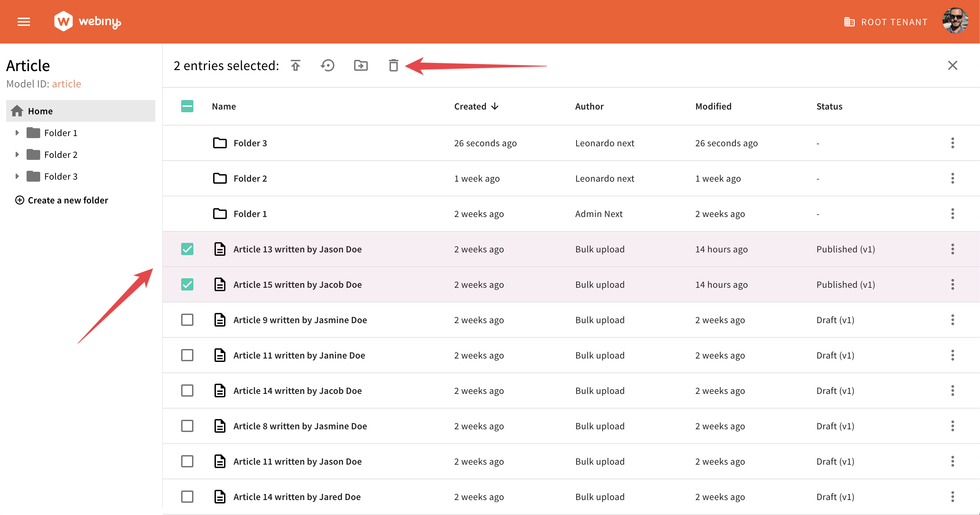Open the Home location in folder tree
The height and width of the screenshot is (515, 980).
pyautogui.click(x=40, y=111)
